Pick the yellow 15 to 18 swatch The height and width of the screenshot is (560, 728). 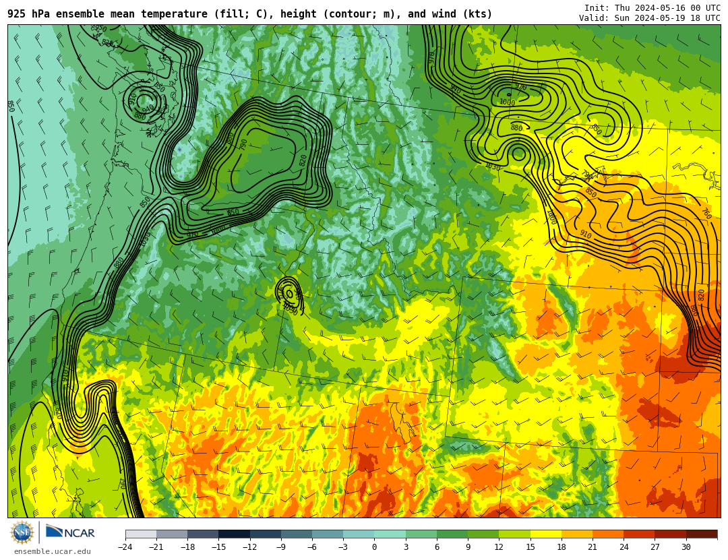[545, 534]
